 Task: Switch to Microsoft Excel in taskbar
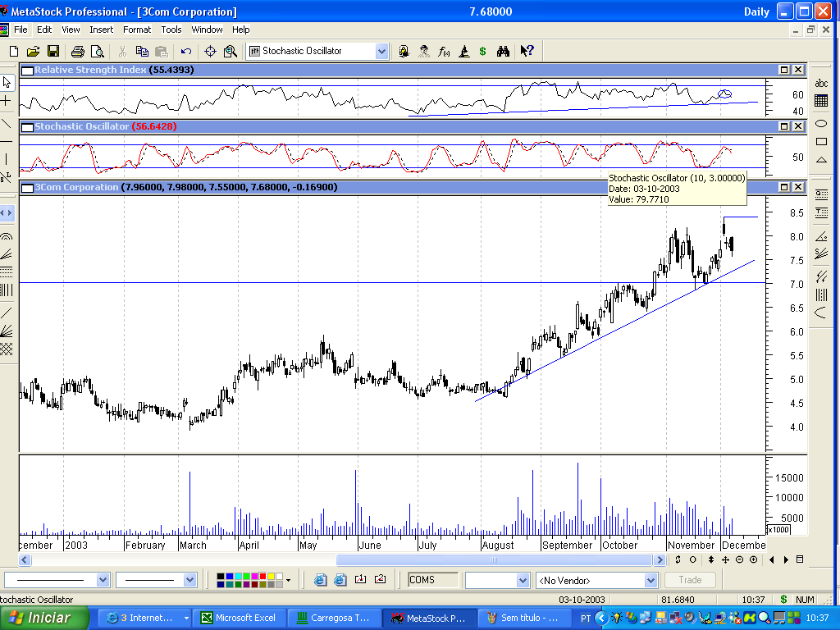pos(239,618)
